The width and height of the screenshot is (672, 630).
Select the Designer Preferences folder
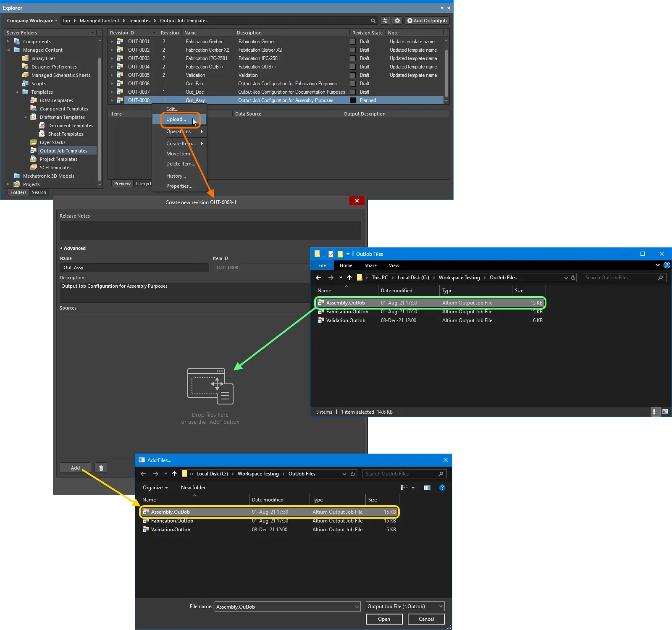54,67
